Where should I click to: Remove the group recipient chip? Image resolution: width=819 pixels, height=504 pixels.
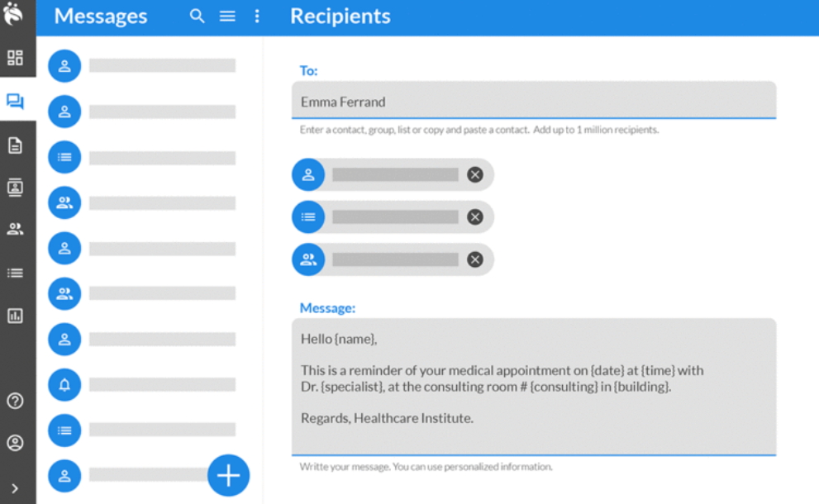click(x=474, y=259)
